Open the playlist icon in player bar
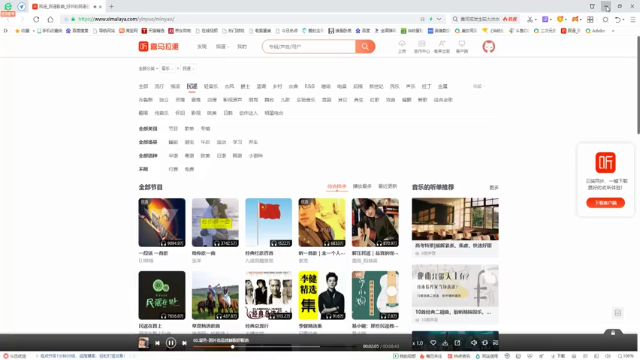640x360 pixels. (495, 343)
